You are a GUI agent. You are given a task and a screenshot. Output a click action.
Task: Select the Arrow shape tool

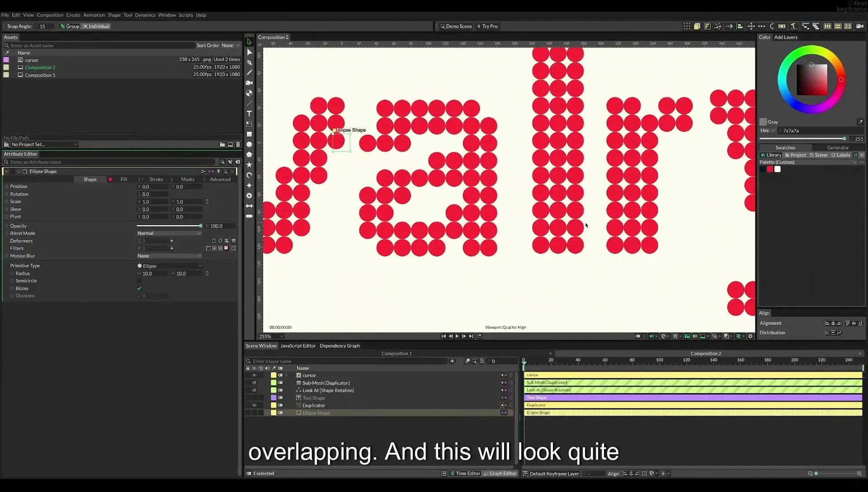coord(249,206)
